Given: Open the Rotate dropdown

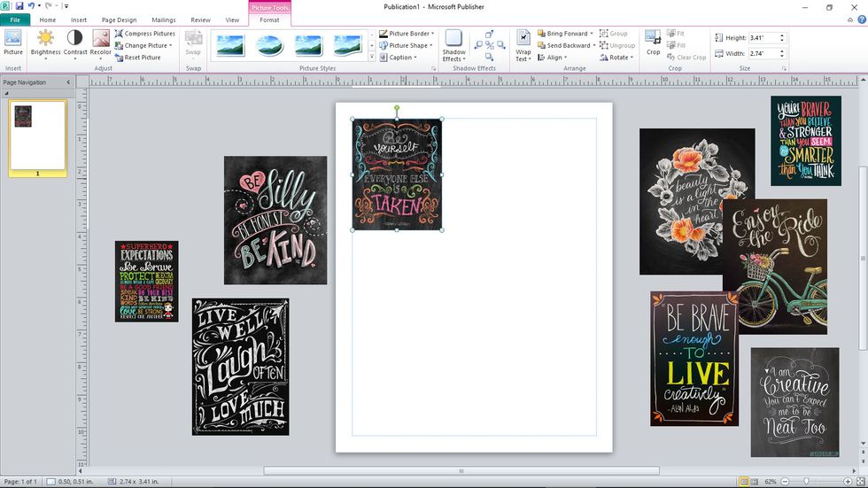Looking at the screenshot, I should point(616,58).
